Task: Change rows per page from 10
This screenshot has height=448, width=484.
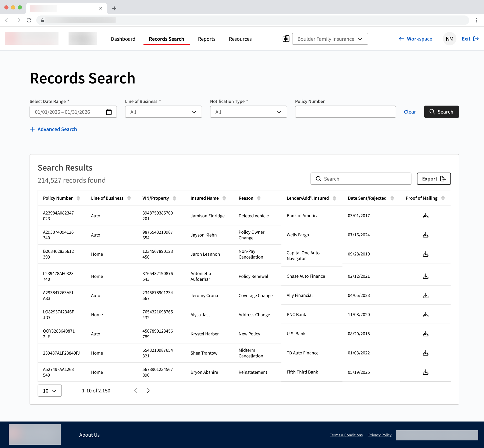Action: (x=50, y=391)
